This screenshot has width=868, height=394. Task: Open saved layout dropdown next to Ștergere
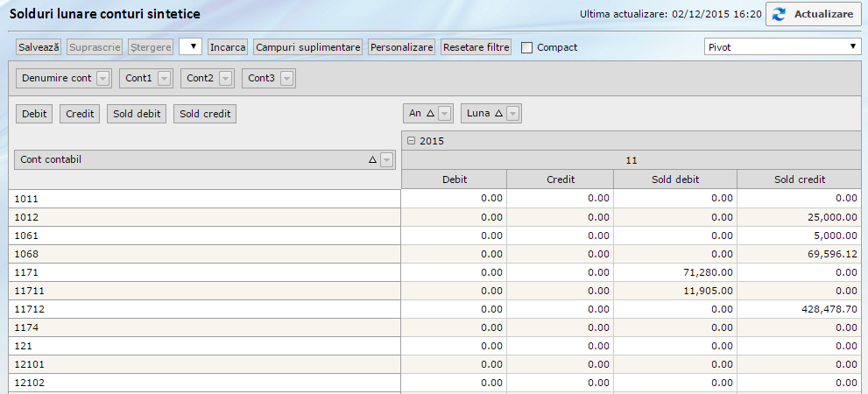pyautogui.click(x=190, y=46)
